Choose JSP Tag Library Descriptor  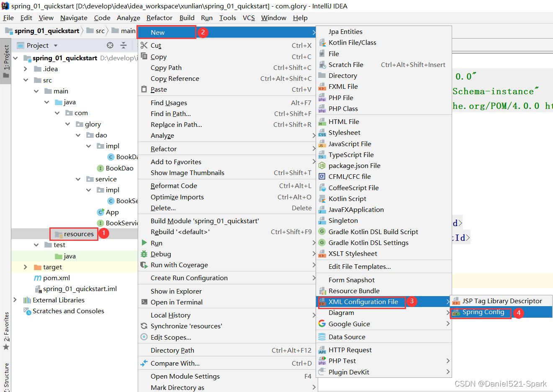[501, 301]
